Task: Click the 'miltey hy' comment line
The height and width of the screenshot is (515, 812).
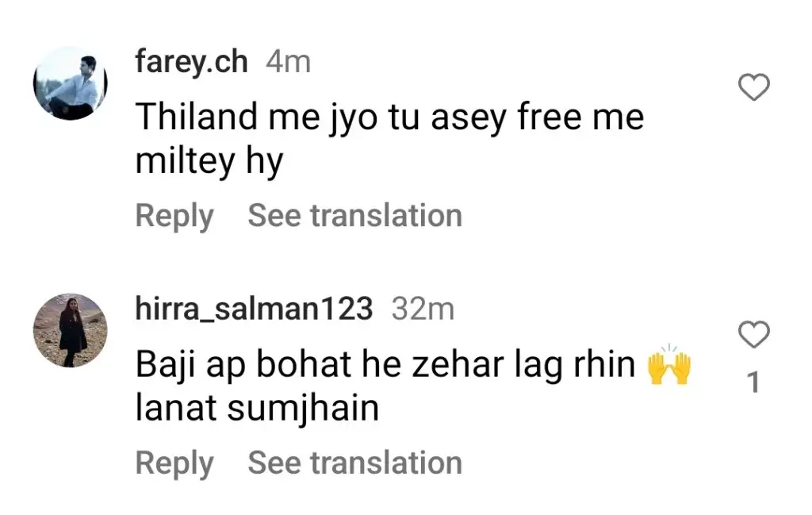Action: pyautogui.click(x=209, y=162)
